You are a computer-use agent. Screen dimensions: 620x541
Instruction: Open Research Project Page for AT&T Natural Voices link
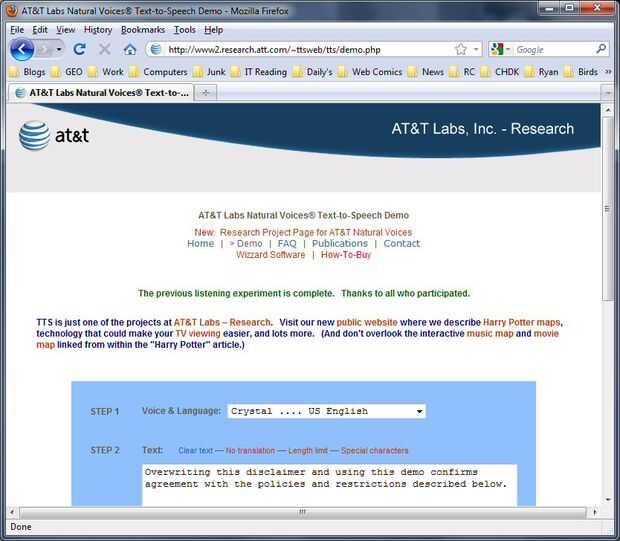coord(316,232)
